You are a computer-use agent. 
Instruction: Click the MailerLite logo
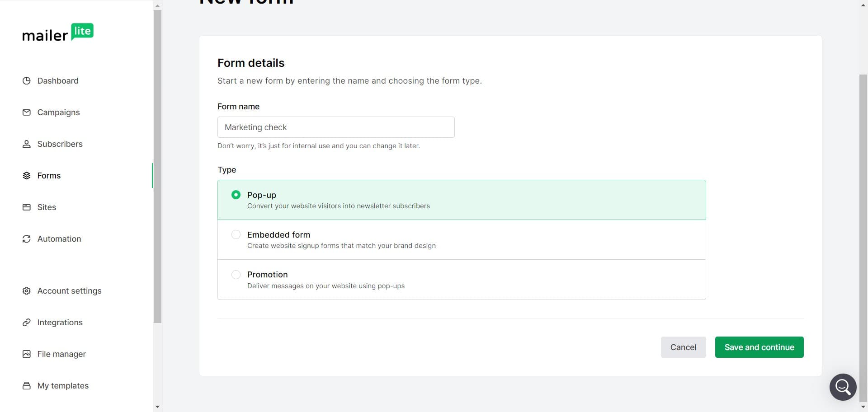[x=58, y=33]
